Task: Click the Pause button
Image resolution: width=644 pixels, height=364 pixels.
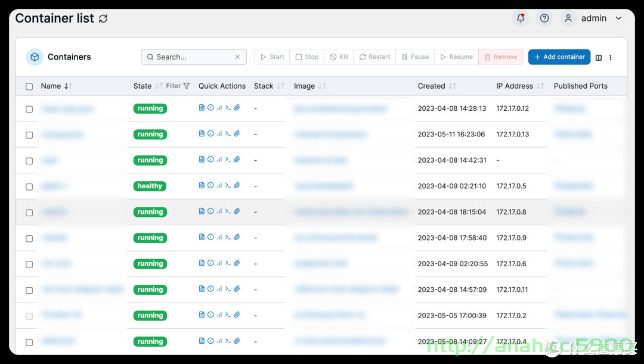Action: point(415,57)
